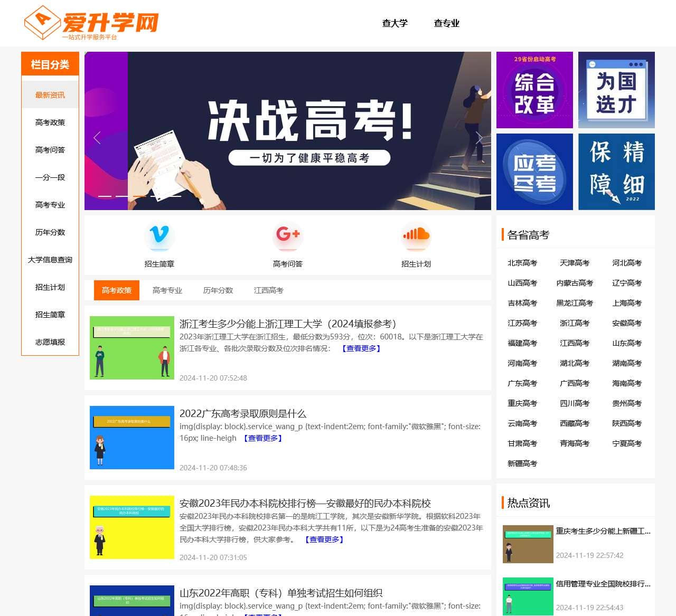The width and height of the screenshot is (676, 616).
Task: Open the 应考尽考 blue thumbnail
Action: pyautogui.click(x=534, y=172)
